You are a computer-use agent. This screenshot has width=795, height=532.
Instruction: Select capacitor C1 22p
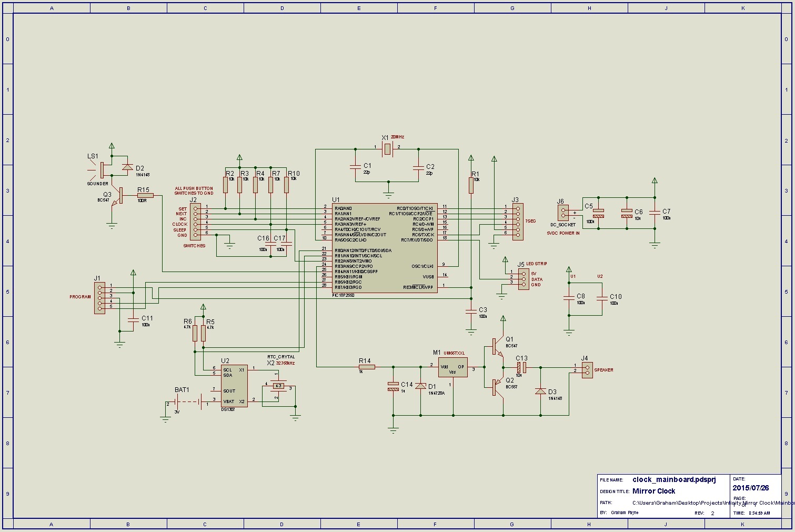click(355, 167)
